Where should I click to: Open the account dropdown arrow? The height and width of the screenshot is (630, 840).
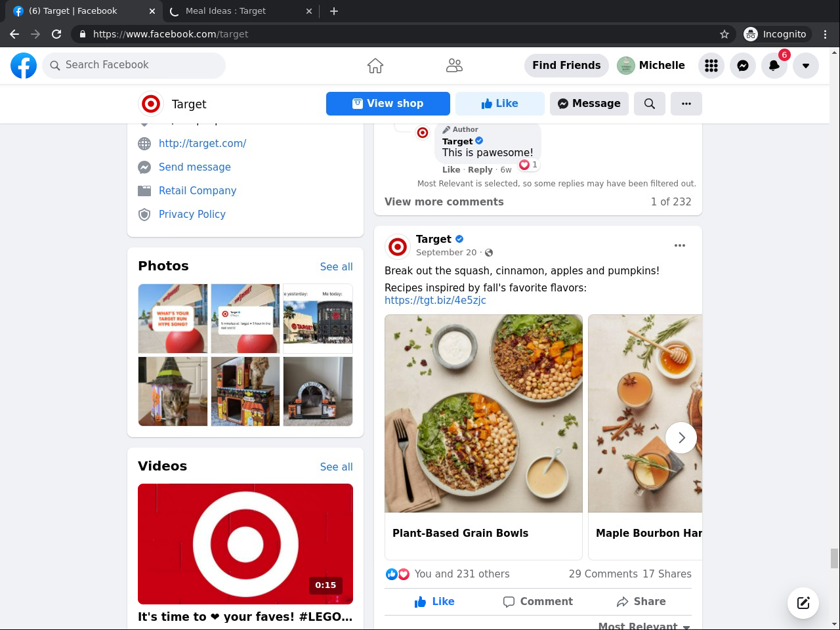pyautogui.click(x=806, y=66)
